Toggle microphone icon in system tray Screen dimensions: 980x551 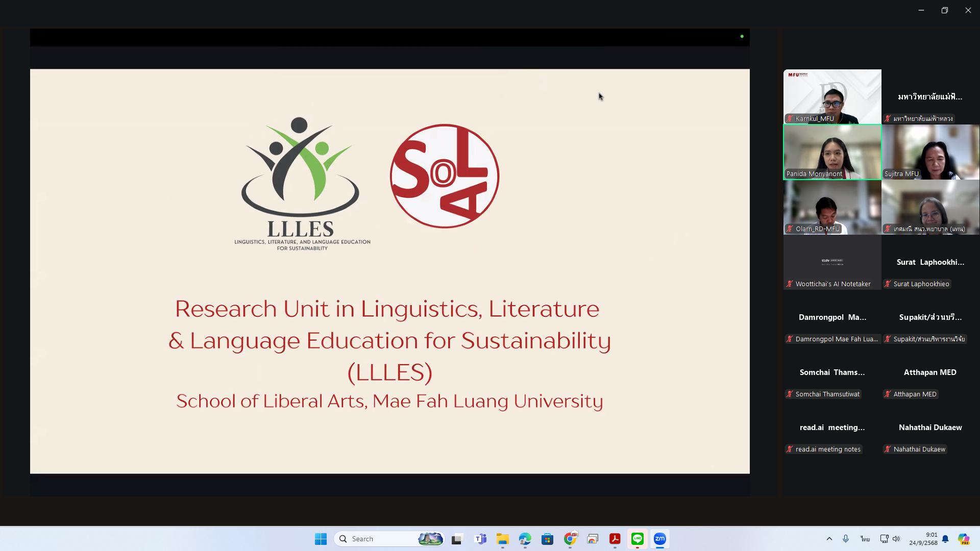[x=846, y=539]
